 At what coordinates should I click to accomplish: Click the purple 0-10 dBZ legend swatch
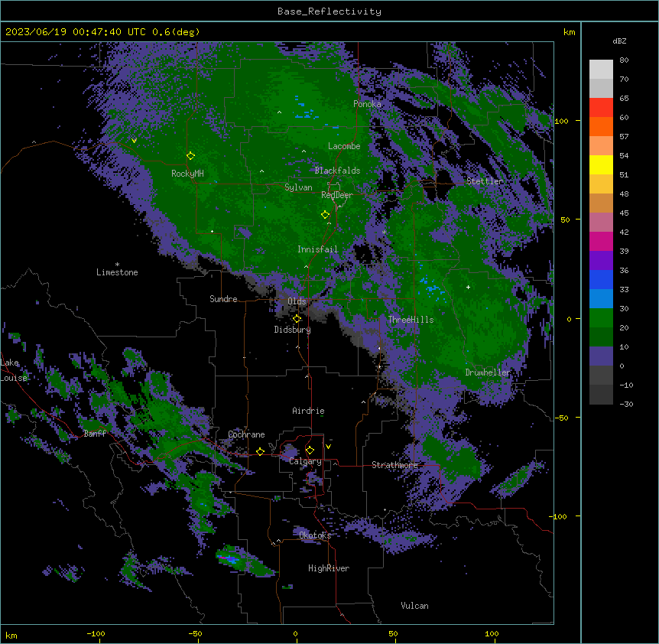[601, 356]
